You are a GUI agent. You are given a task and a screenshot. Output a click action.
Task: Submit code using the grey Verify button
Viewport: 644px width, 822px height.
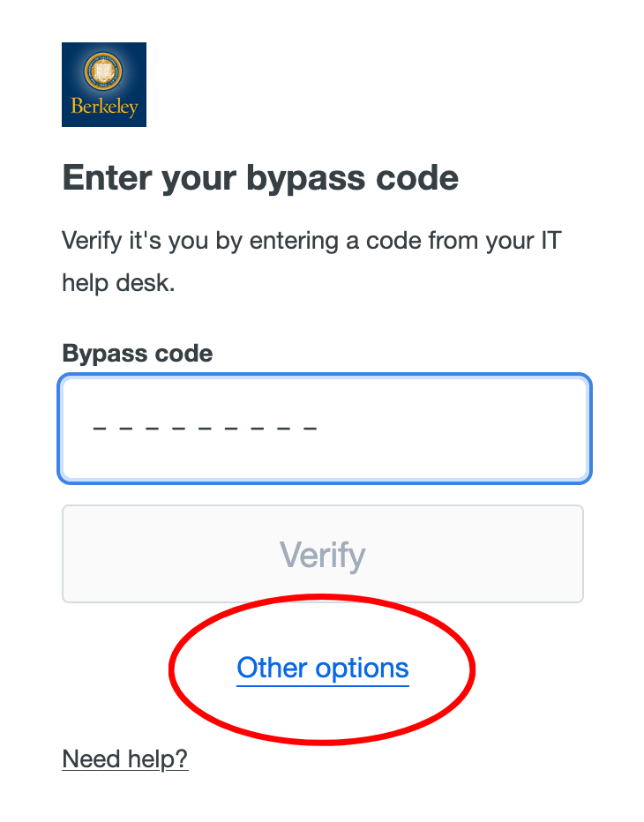point(323,554)
